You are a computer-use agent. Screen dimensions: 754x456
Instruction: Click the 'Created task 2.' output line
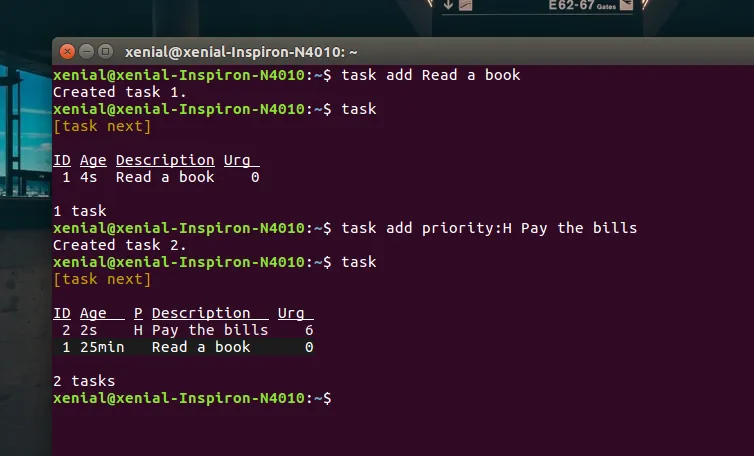point(120,245)
